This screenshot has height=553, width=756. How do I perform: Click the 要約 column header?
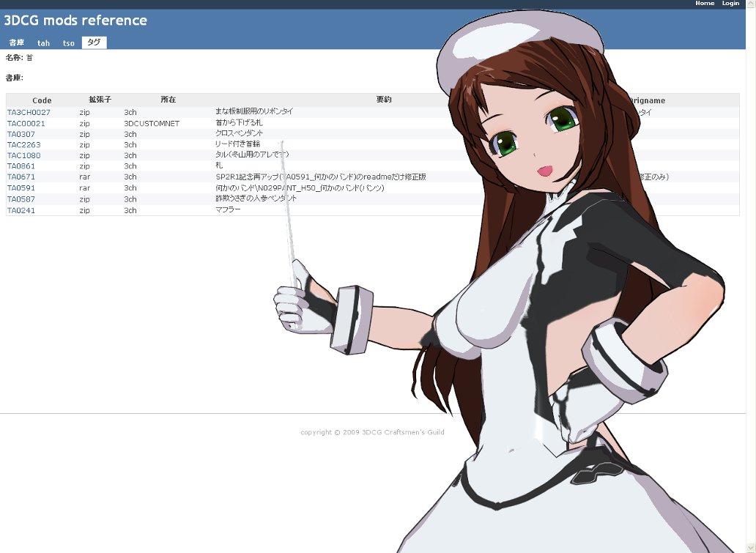pos(383,100)
